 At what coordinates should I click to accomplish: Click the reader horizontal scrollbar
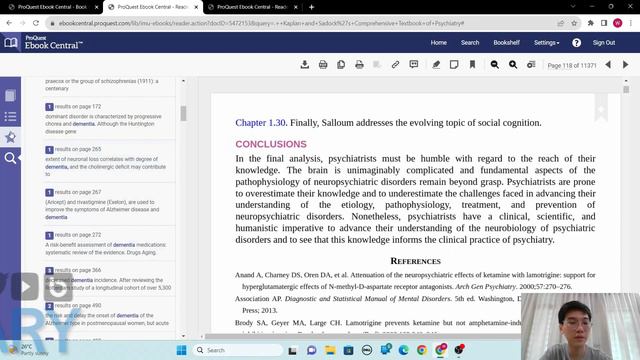pyautogui.click(x=363, y=336)
